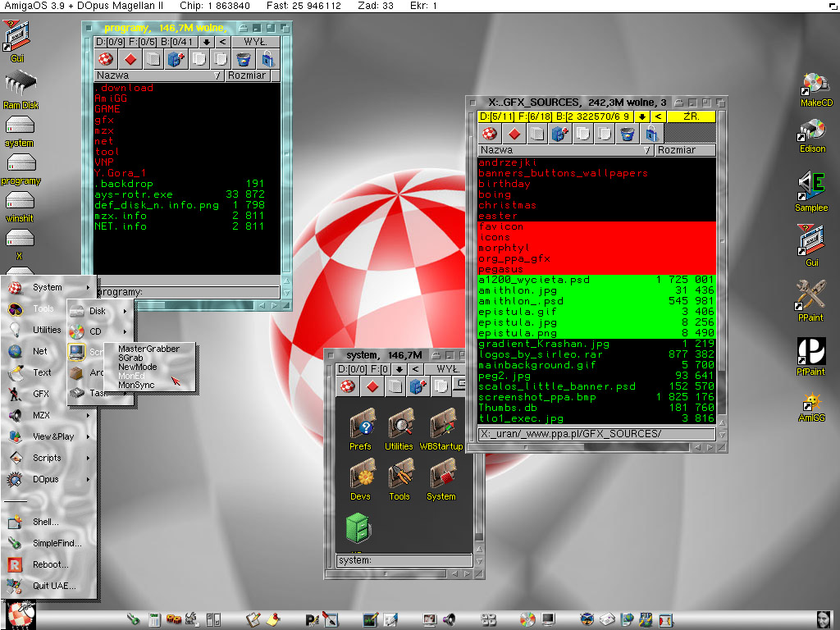Click the path field in GFX_SOURCES lister
This screenshot has height=630, width=840.
click(x=596, y=433)
